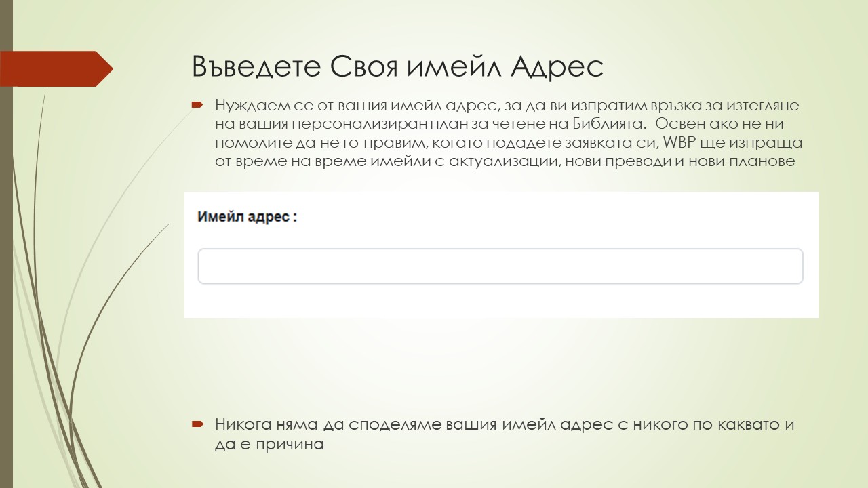Click the line starting with 'помолите да не го'
This screenshot has height=488, width=868.
tap(509, 144)
